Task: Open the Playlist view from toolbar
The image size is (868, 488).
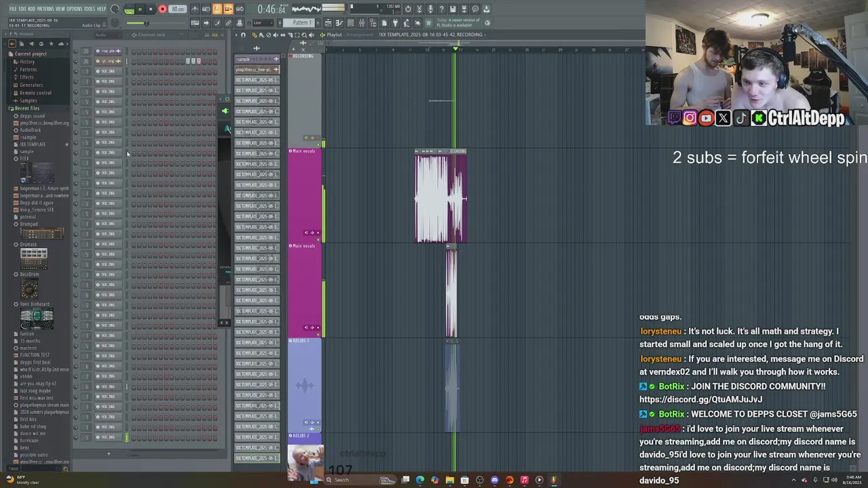Action: click(x=328, y=23)
